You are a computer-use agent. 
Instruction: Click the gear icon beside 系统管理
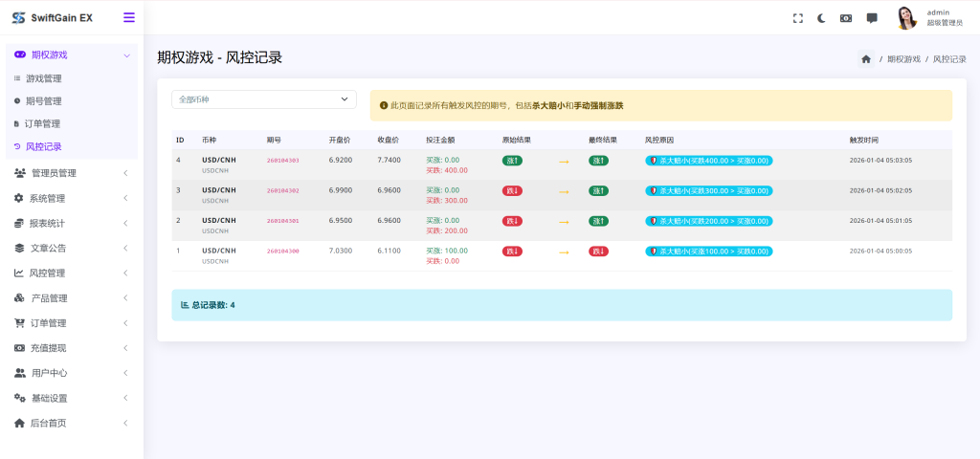pos(19,198)
